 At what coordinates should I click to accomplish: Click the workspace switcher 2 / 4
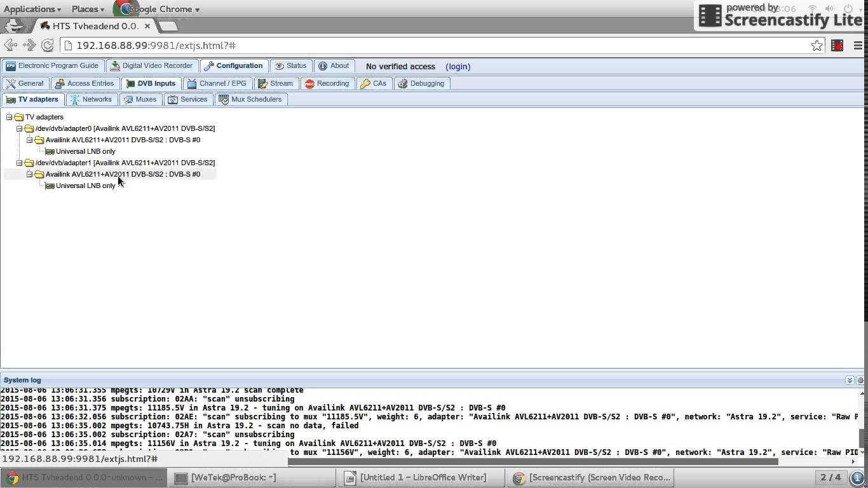point(831,477)
